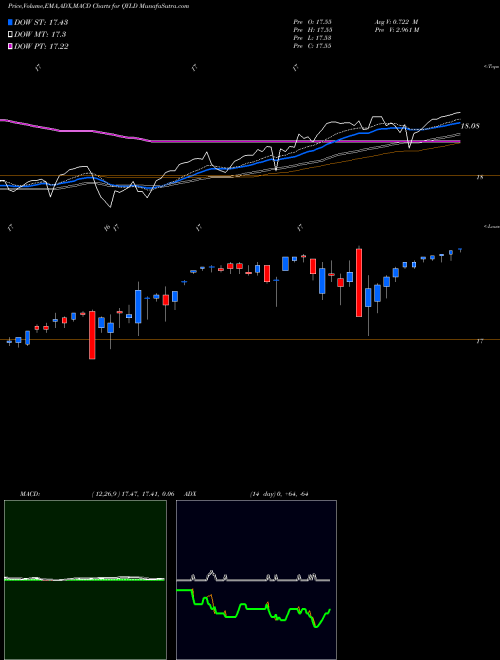Click the 18 axis label beside orange line
Viewport: 500px width, 660px height.
[479, 178]
